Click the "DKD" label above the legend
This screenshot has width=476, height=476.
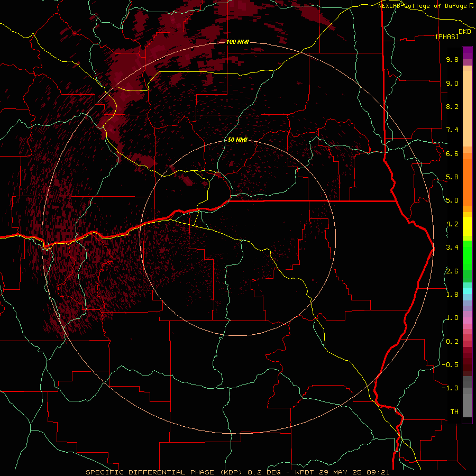coord(465,32)
